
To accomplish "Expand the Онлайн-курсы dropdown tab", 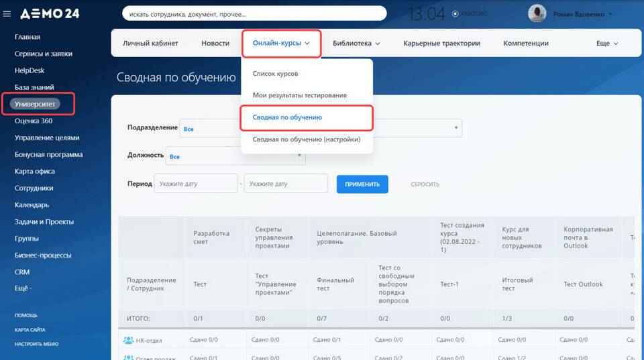I will pos(281,44).
